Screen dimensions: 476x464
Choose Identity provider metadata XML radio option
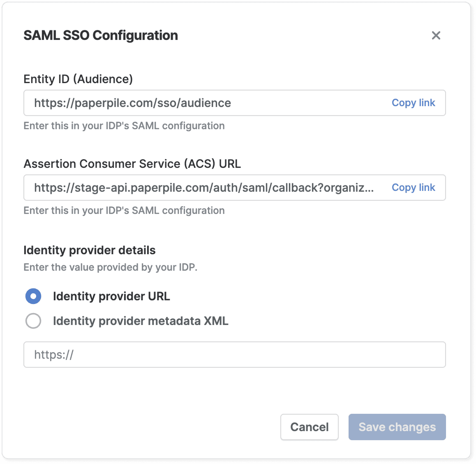[33, 321]
